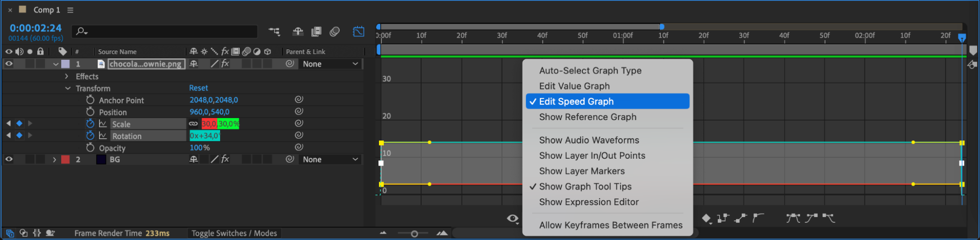980x240 pixels.
Task: Click the Shy layers hide icon
Action: point(298,32)
